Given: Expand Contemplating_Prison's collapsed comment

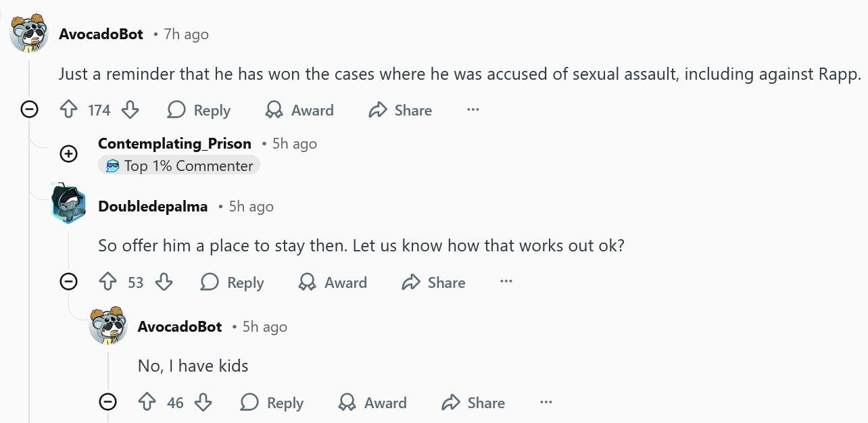Looking at the screenshot, I should pos(69,154).
